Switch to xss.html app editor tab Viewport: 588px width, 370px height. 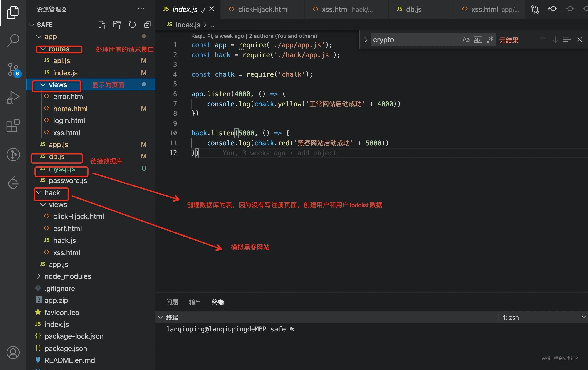490,9
